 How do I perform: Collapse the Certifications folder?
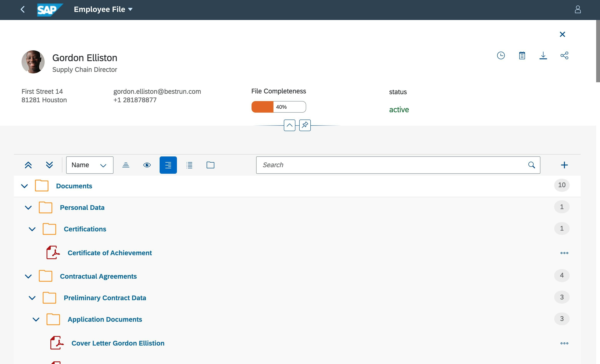pyautogui.click(x=32, y=229)
